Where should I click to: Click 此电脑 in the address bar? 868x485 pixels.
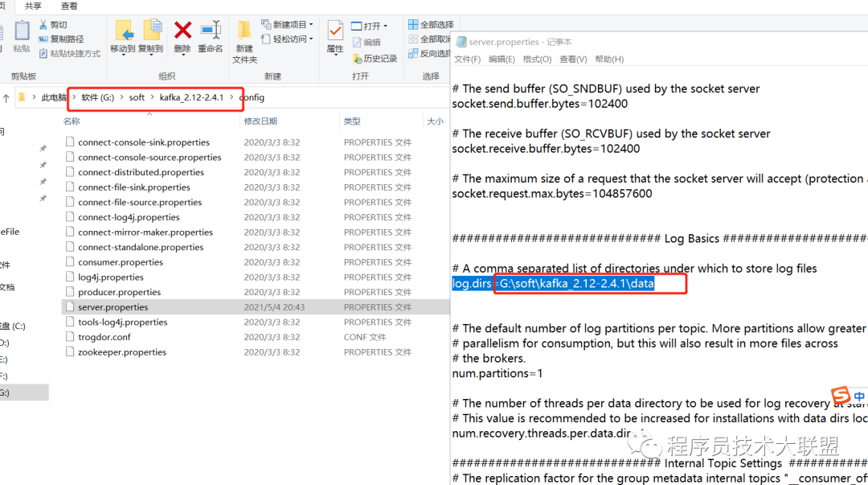[54, 97]
